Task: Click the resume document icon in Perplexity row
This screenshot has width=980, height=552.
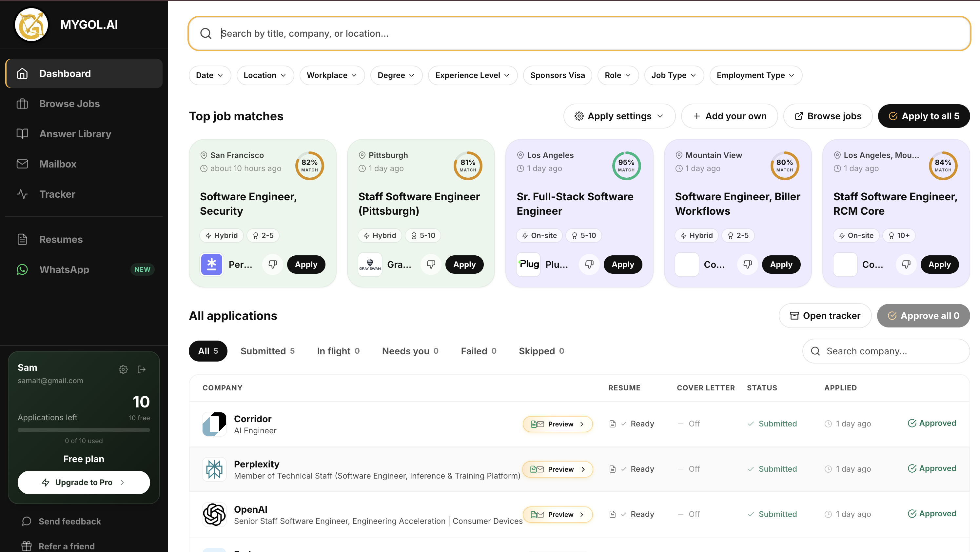Action: (612, 469)
